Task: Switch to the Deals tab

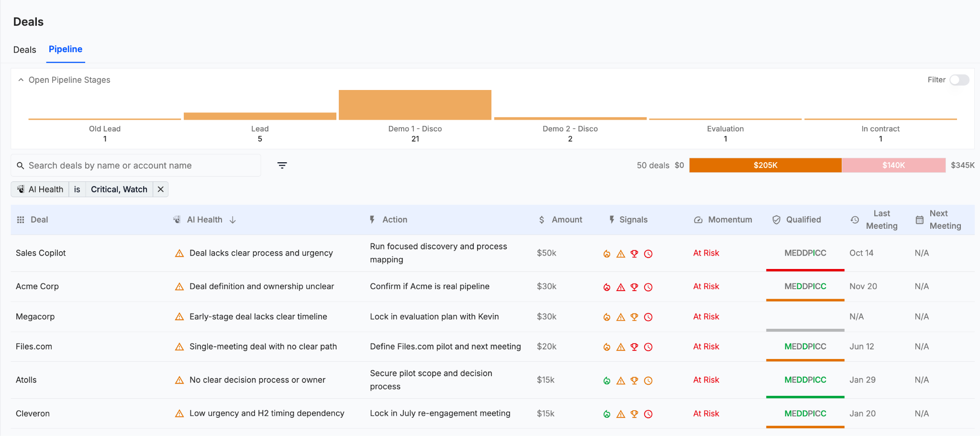Action: pyautogui.click(x=25, y=50)
